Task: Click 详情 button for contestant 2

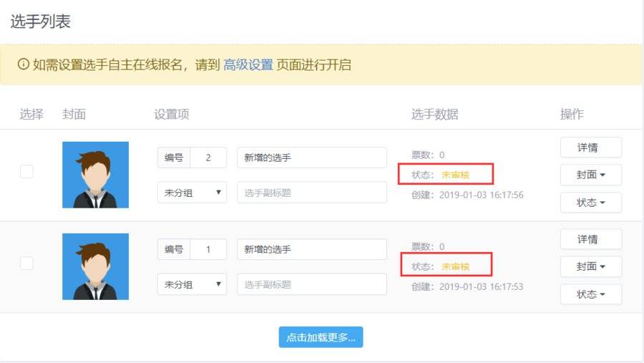Action: (x=590, y=147)
